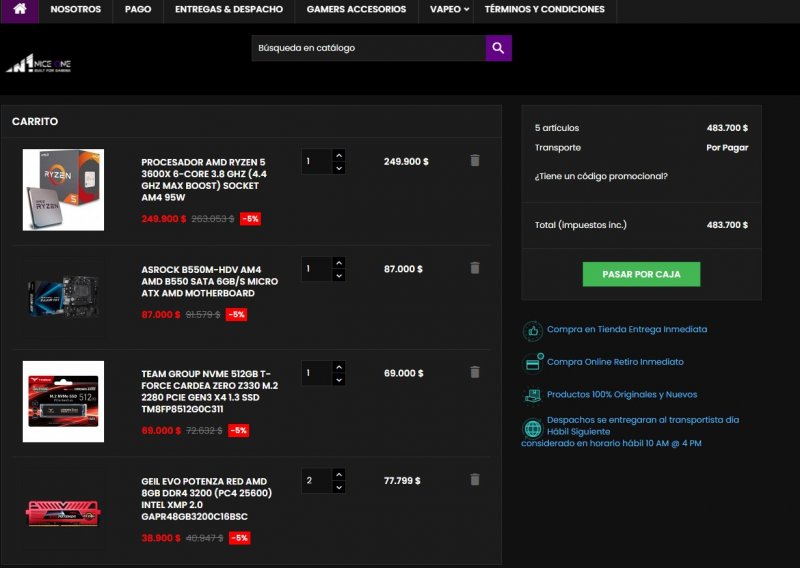Open the Team Group NVMe 512GB product link
Screen dimensions: 800x568
click(x=210, y=391)
